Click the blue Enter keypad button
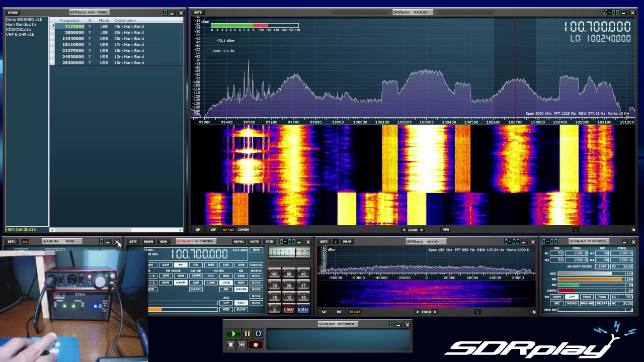The image size is (644, 362). (303, 309)
